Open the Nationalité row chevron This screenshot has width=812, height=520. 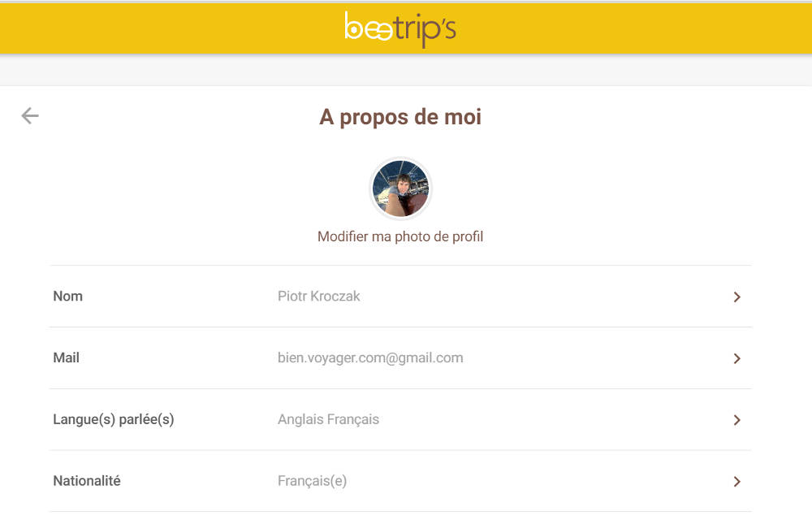click(x=736, y=482)
